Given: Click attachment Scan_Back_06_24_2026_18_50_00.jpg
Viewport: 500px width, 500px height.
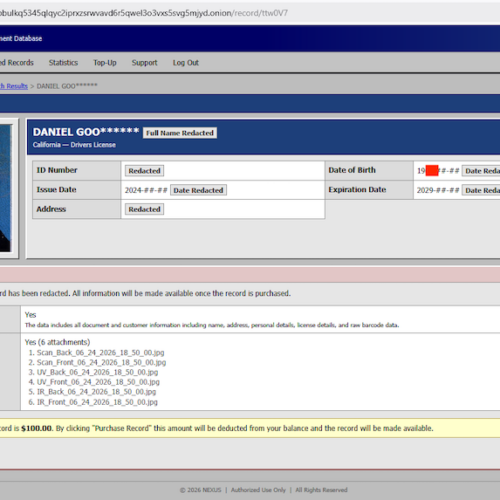Looking at the screenshot, I should tap(100, 352).
